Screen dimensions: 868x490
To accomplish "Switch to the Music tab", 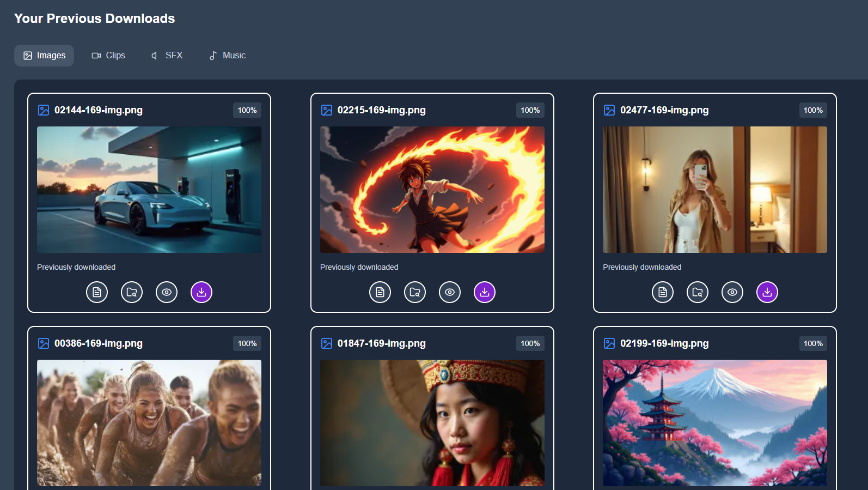I will tap(228, 56).
